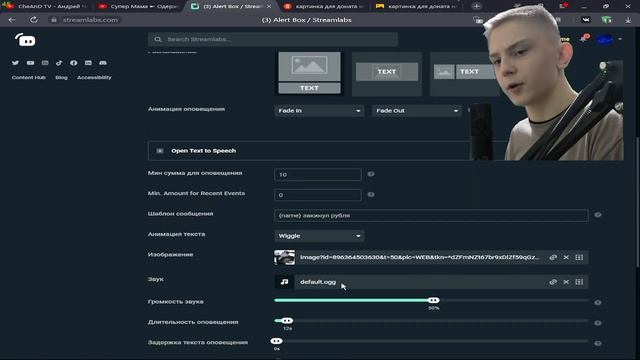Screen dimensions: 640x360
Task: Switch to first картинка для доната tab
Action: (324, 6)
